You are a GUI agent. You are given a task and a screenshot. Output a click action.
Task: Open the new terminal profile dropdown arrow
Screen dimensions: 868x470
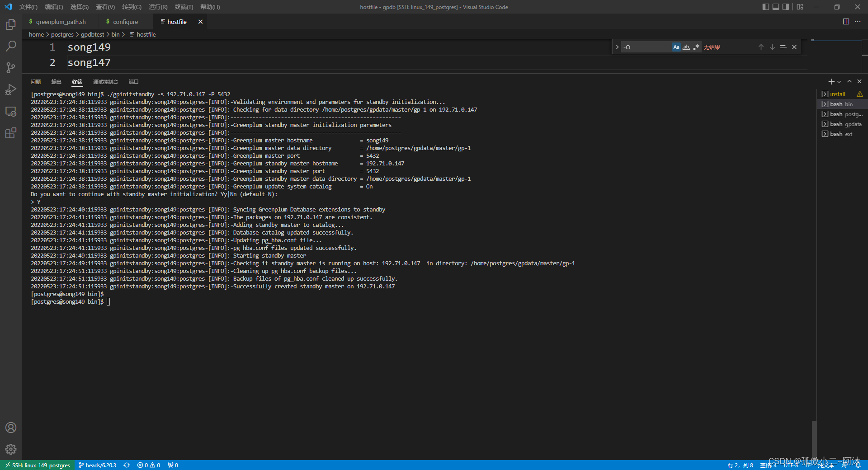point(839,82)
